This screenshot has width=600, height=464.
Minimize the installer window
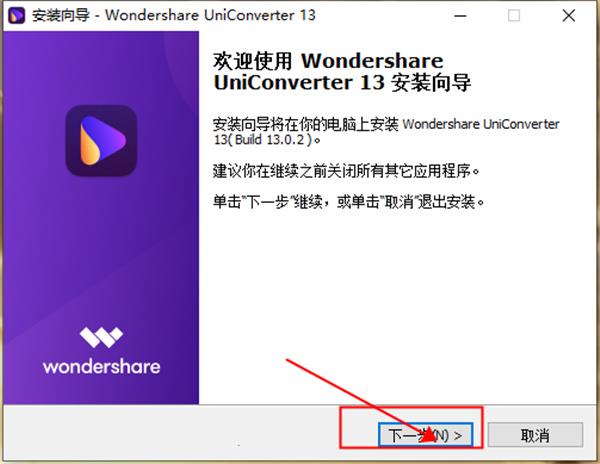point(460,16)
